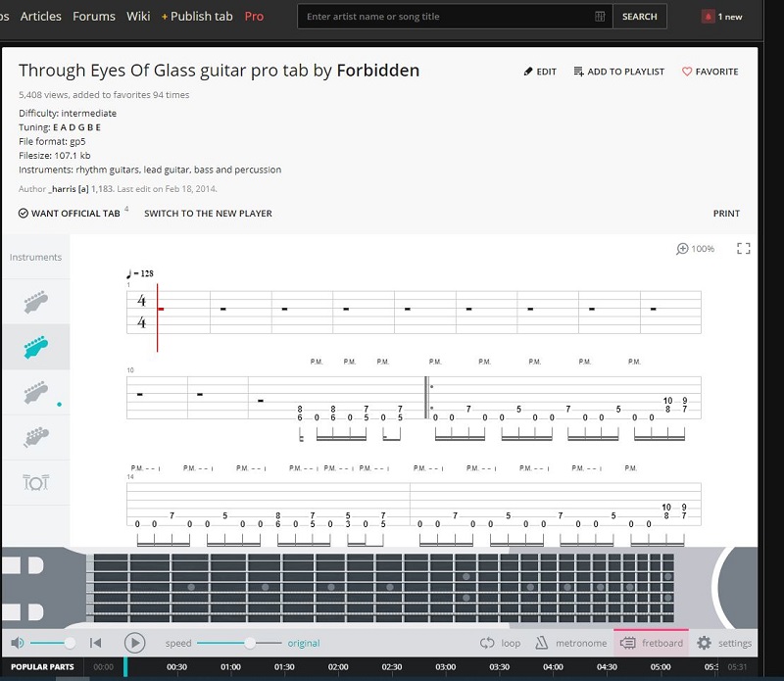
Task: Open the chord grid icon in search field
Action: [600, 17]
